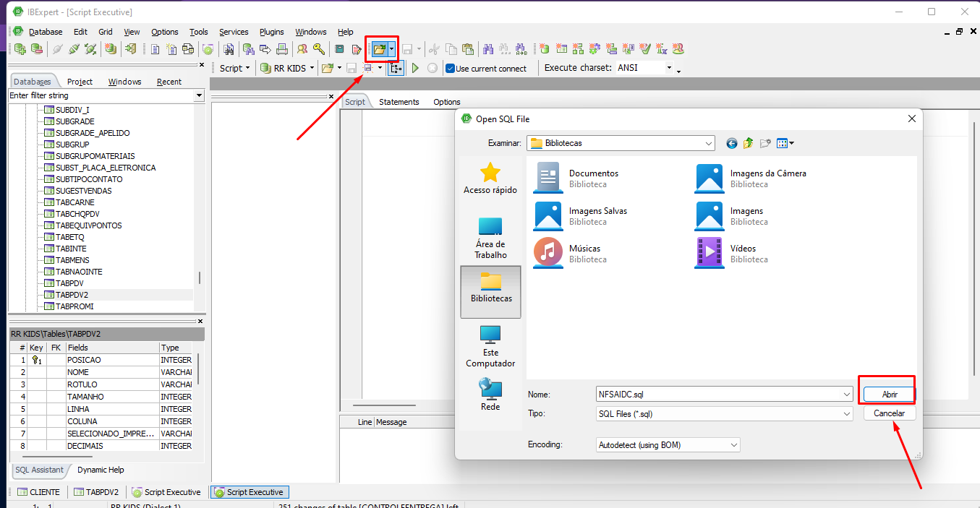This screenshot has width=980, height=508.
Task: Click the Unregister Database icon with red minus
Action: coord(36,49)
